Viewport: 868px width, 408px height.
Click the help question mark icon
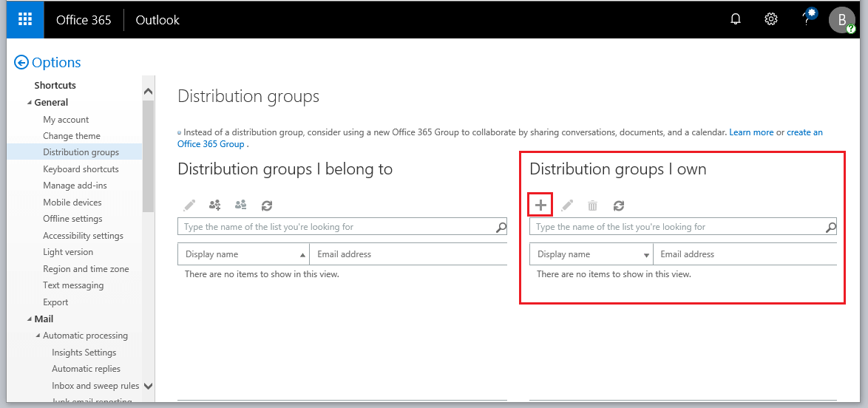(807, 20)
